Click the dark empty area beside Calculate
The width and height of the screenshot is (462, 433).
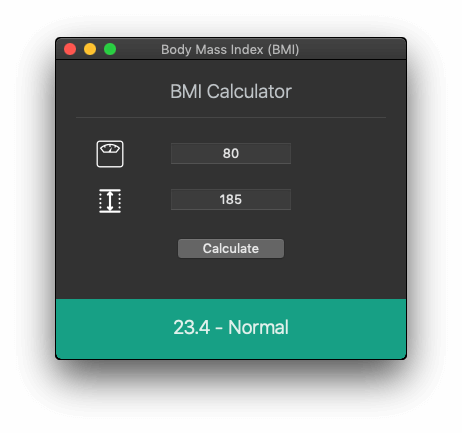pos(343,248)
